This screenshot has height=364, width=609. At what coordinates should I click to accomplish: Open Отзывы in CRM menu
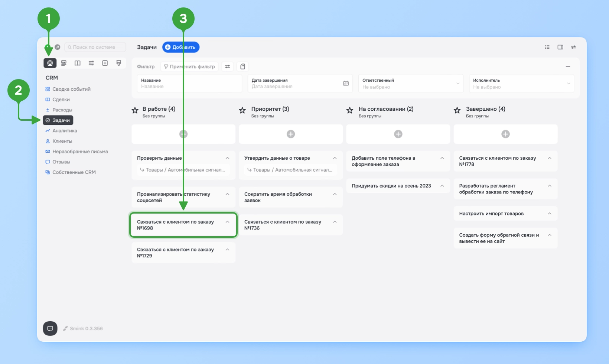click(58, 162)
